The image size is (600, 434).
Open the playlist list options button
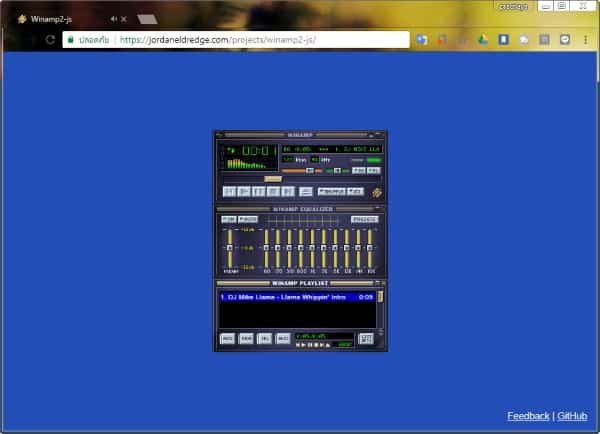[366, 339]
